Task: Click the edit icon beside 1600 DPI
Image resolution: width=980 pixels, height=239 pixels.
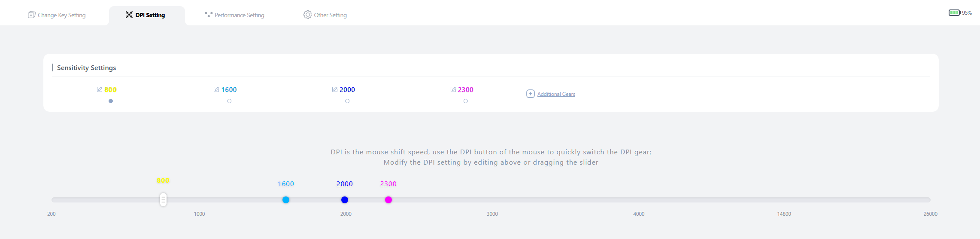Action: coord(216,89)
